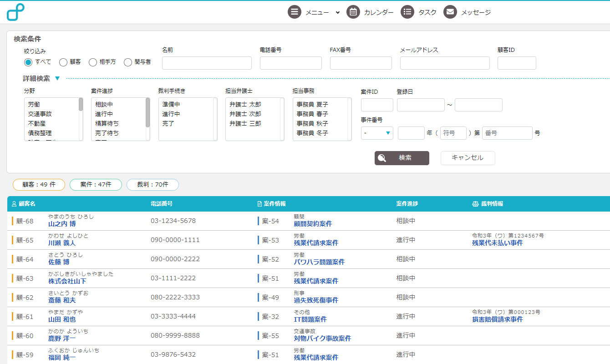Open the hamburger Menu icon

295,12
